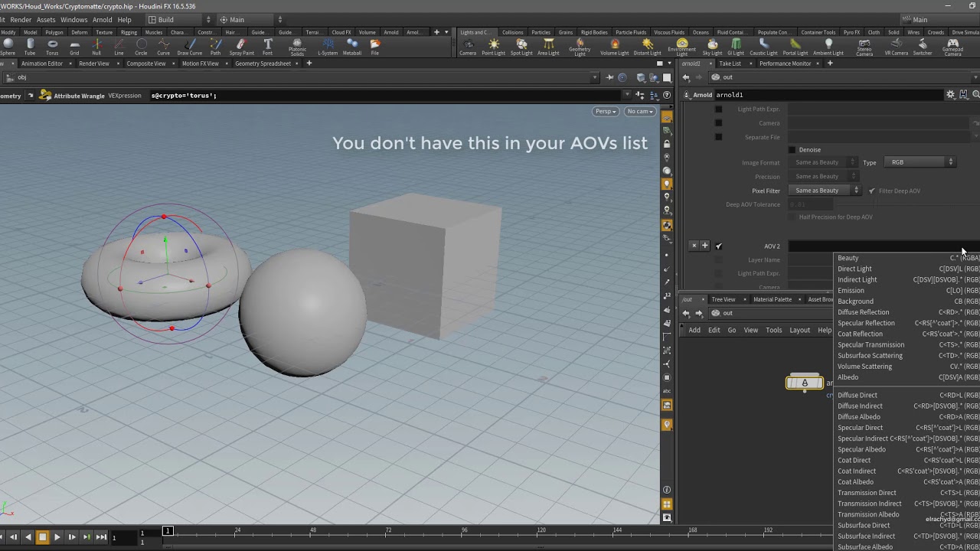
Task: Toggle Filter Deep AOV checkbox
Action: (x=871, y=191)
